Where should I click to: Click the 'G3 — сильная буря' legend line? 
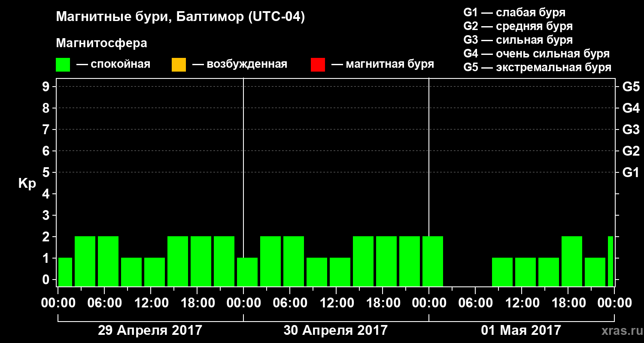(x=518, y=40)
